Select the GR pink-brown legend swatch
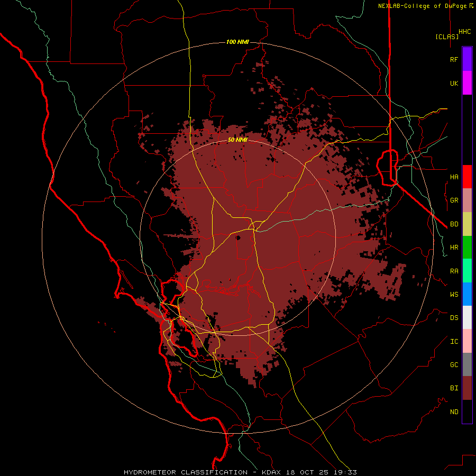Image resolution: width=476 pixels, height=476 pixels. pos(467,200)
